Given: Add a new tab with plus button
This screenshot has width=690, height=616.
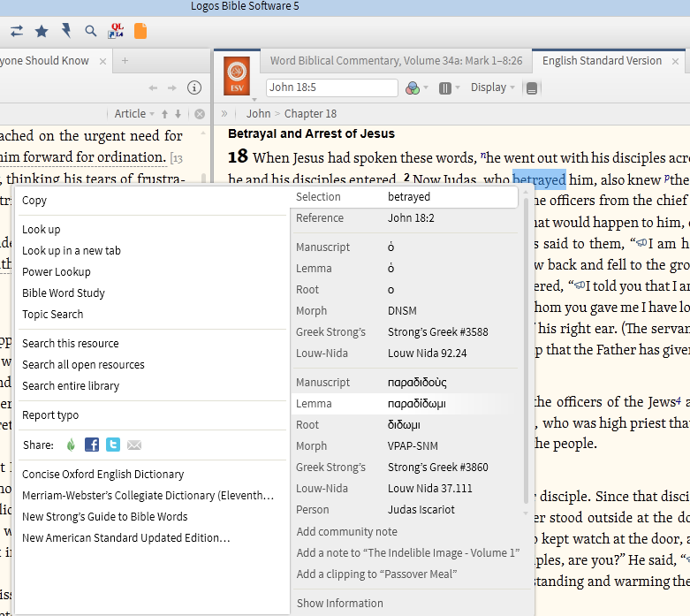Looking at the screenshot, I should [125, 60].
